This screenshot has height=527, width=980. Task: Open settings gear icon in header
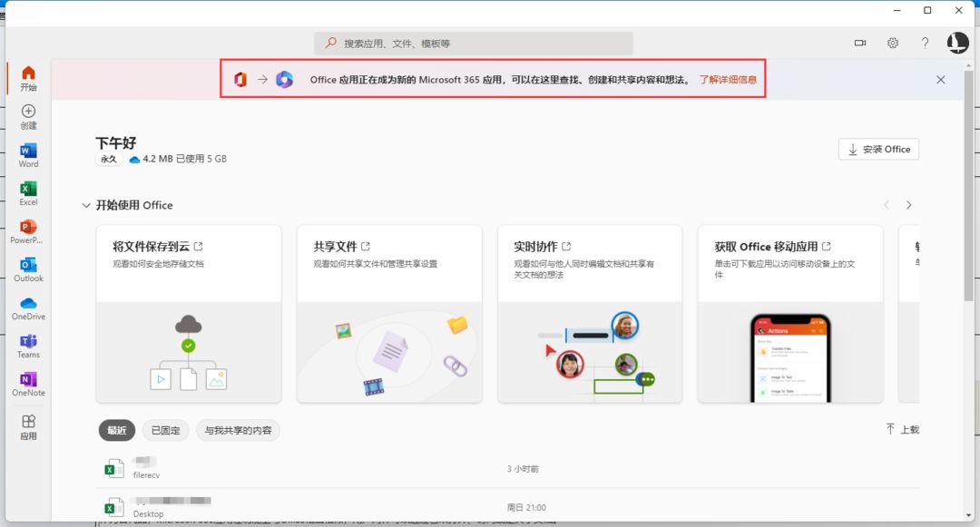pyautogui.click(x=893, y=43)
